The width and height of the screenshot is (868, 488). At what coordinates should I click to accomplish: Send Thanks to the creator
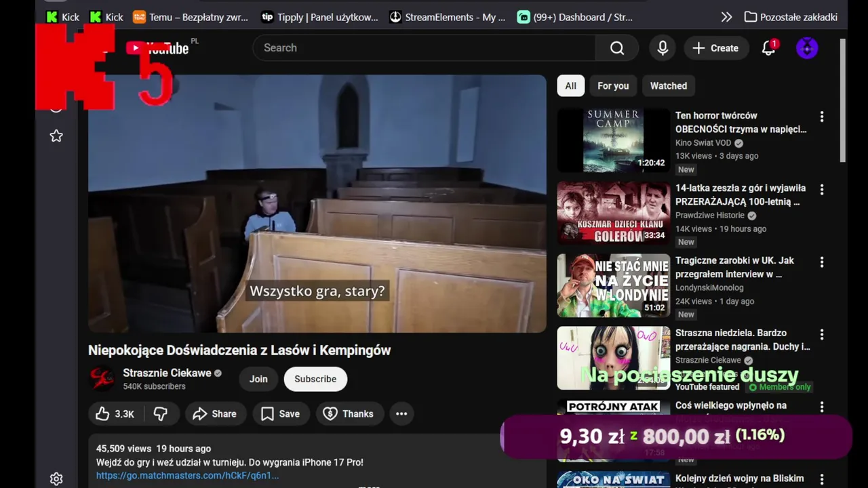tap(349, 413)
